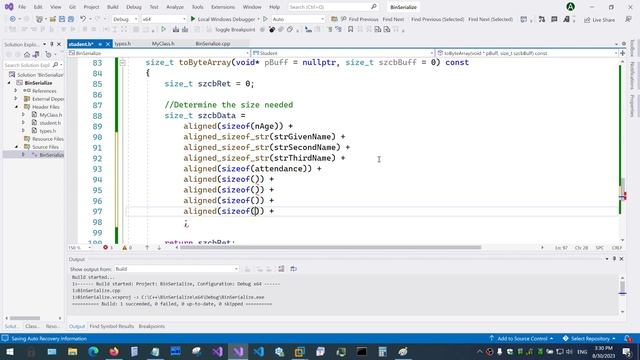Screen dimensions: 640x360
Task: Click the Home icon in Solution Explorer
Action: [27, 54]
